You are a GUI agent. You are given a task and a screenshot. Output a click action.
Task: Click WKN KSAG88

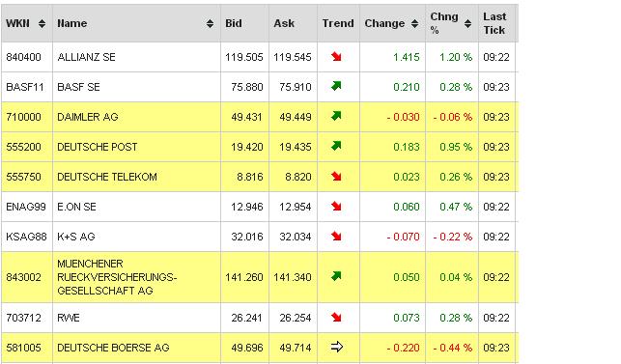coord(26,237)
